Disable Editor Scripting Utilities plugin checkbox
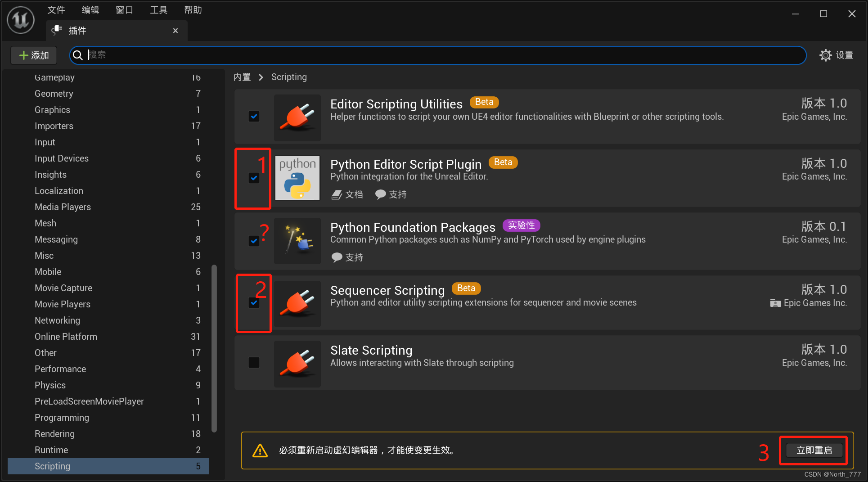868x482 pixels. (x=254, y=117)
